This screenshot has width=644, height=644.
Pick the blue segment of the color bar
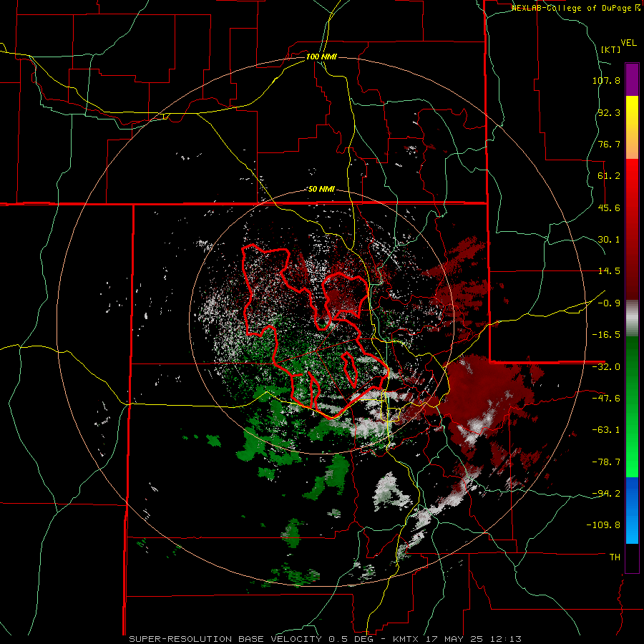pyautogui.click(x=632, y=510)
